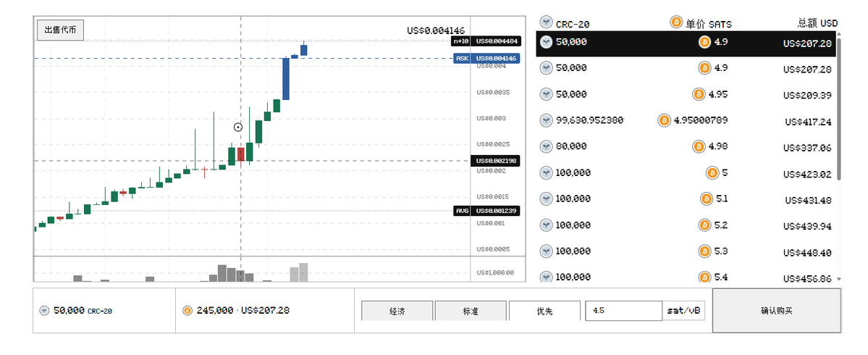Select the 99,630.952380 order row
Screen dimensions: 868x355
click(x=686, y=120)
